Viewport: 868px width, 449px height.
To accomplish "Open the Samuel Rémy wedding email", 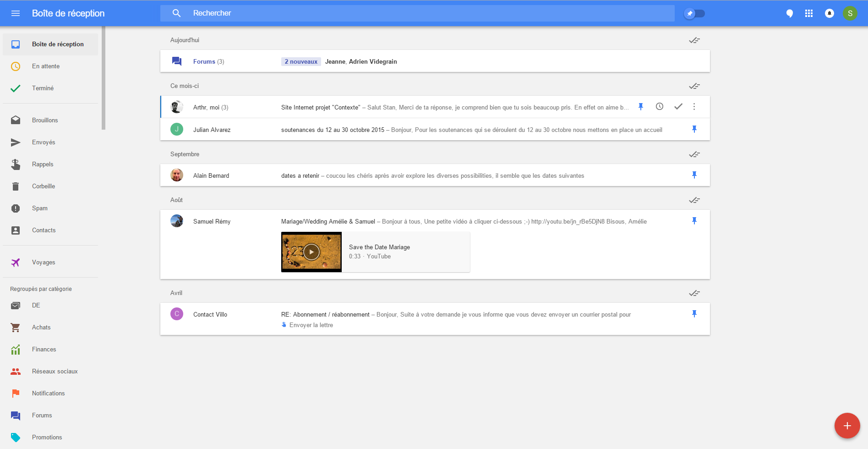I will point(464,221).
